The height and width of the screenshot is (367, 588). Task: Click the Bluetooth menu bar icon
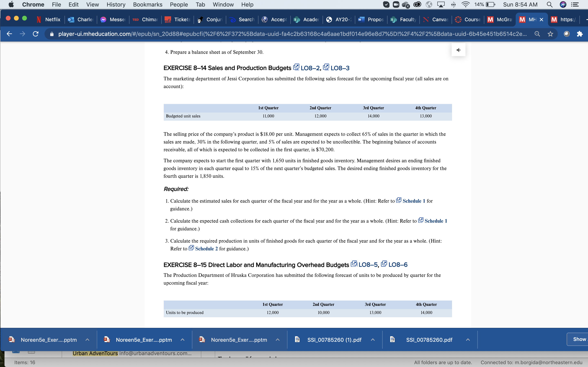[453, 4]
